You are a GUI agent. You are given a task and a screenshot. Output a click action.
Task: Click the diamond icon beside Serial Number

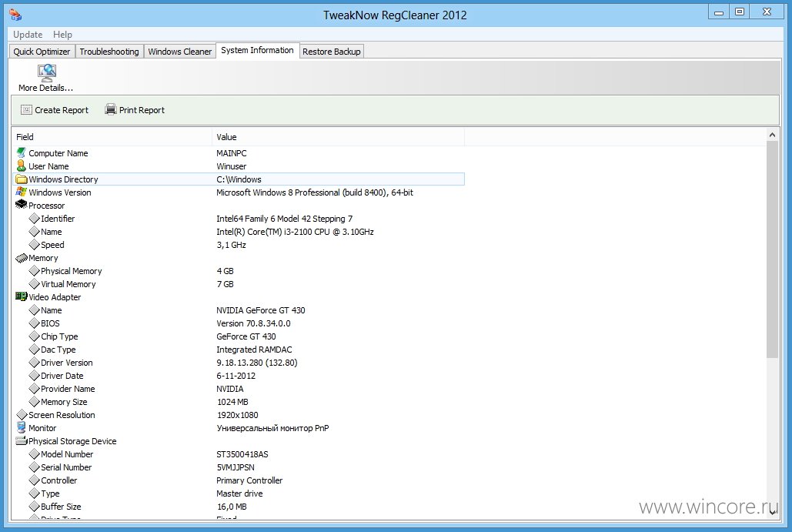(34, 467)
